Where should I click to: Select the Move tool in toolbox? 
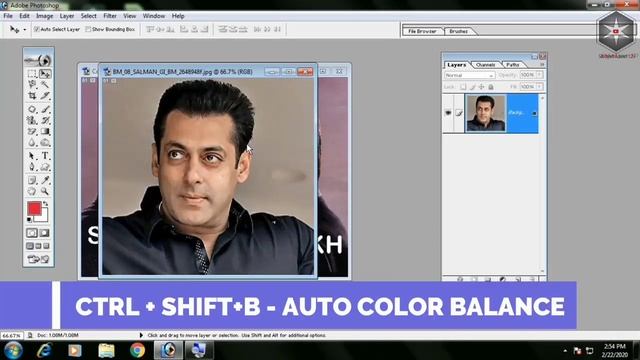coord(45,74)
